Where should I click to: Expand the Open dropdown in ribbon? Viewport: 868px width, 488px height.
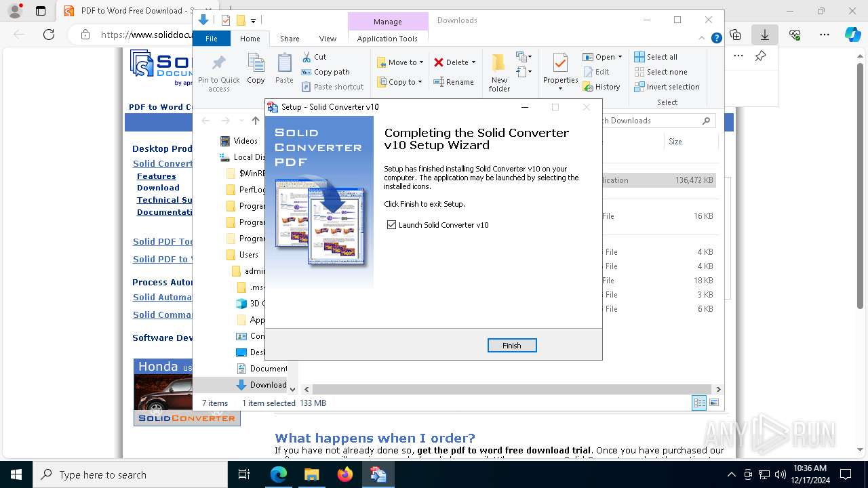click(x=620, y=57)
